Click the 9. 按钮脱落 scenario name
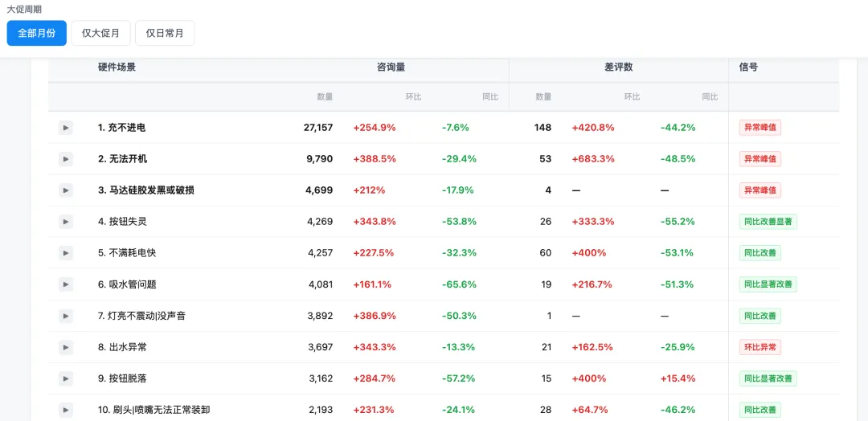868x421 pixels. click(122, 379)
